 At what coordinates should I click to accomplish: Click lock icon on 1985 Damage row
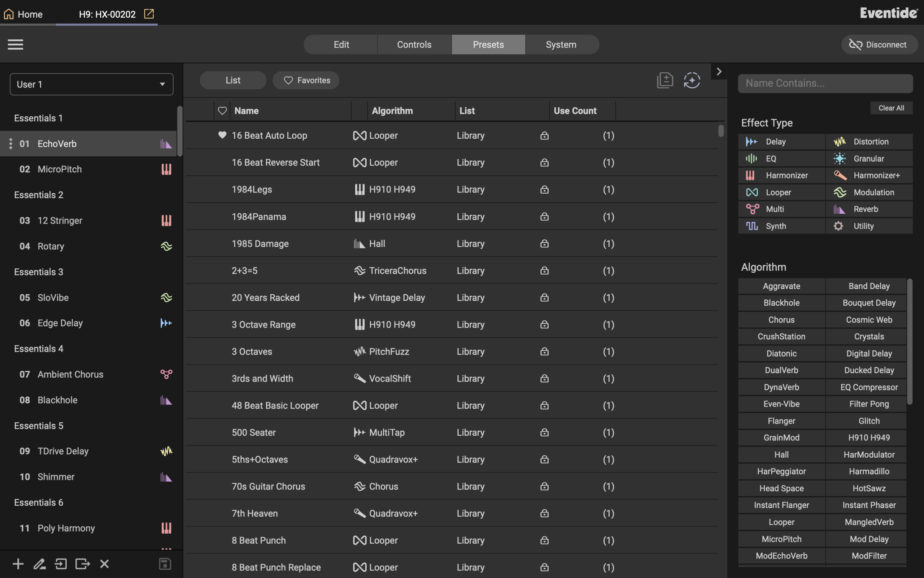coord(544,243)
